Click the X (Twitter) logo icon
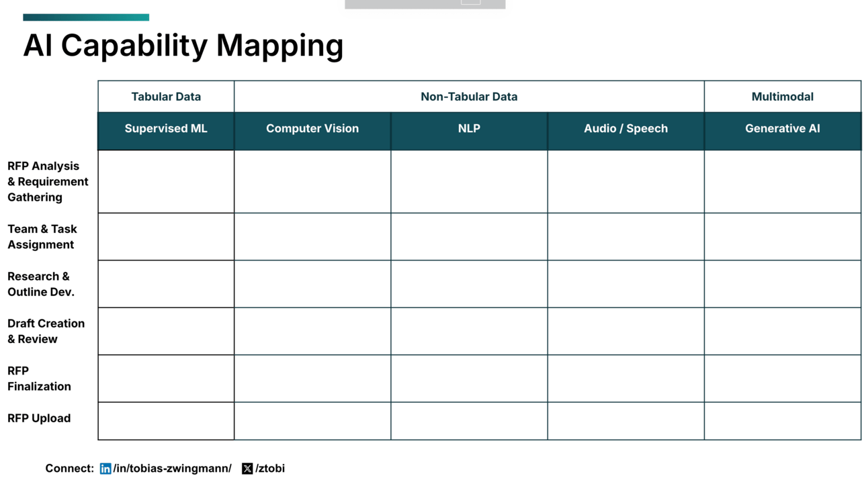 click(247, 469)
